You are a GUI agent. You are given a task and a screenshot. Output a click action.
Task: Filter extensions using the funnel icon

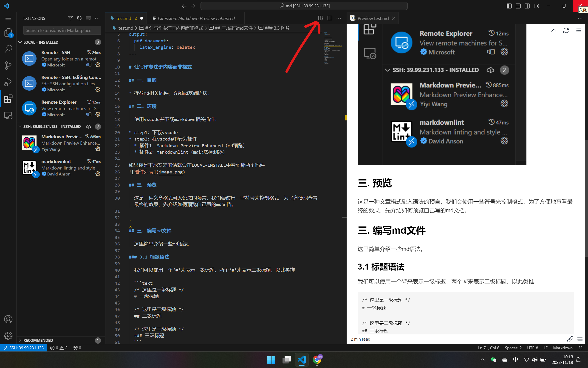coord(70,18)
